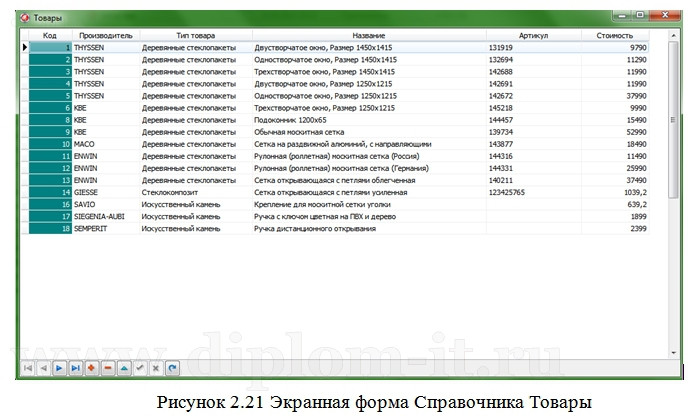Viewport: 698px width, 417px height.
Task: Select code cell 2
Action: [50, 60]
